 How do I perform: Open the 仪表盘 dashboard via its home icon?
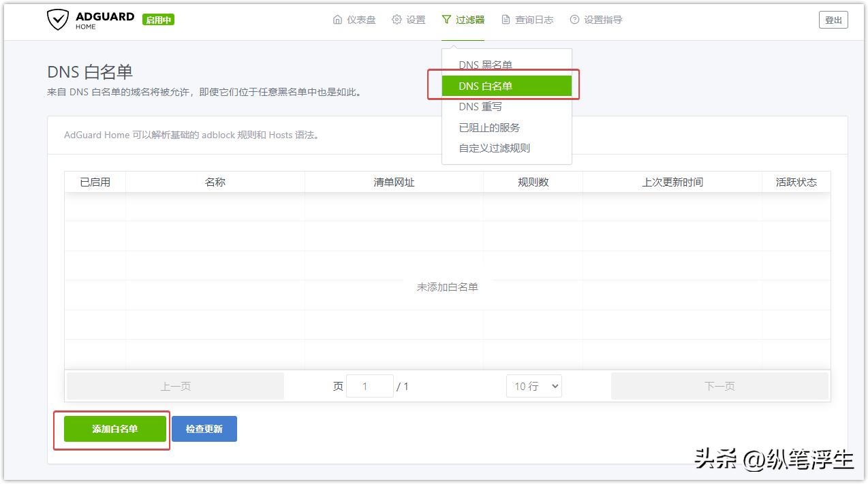pos(337,20)
